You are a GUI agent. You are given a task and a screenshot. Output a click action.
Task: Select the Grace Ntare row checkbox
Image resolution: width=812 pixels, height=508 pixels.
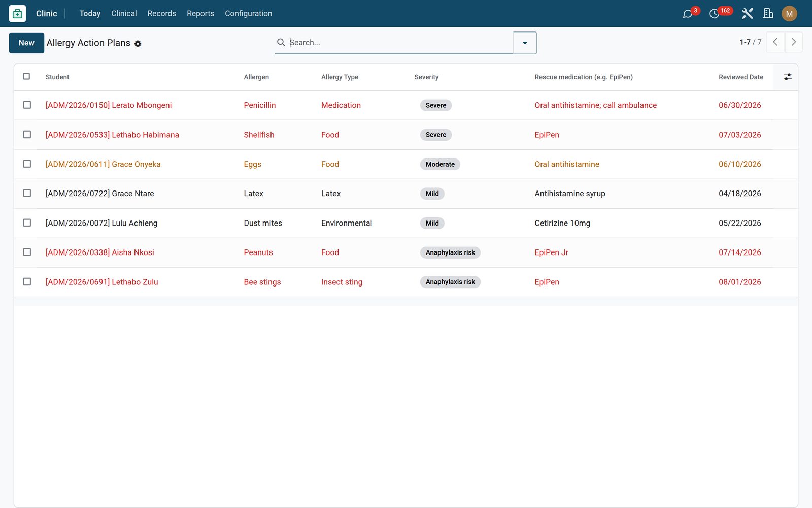coord(27,193)
